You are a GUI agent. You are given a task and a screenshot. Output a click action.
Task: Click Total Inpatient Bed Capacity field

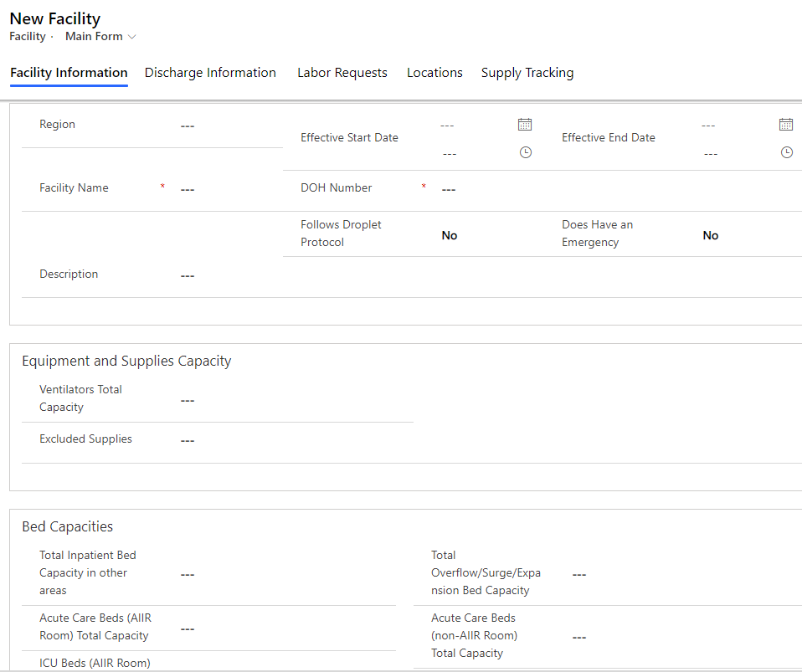coord(286,574)
